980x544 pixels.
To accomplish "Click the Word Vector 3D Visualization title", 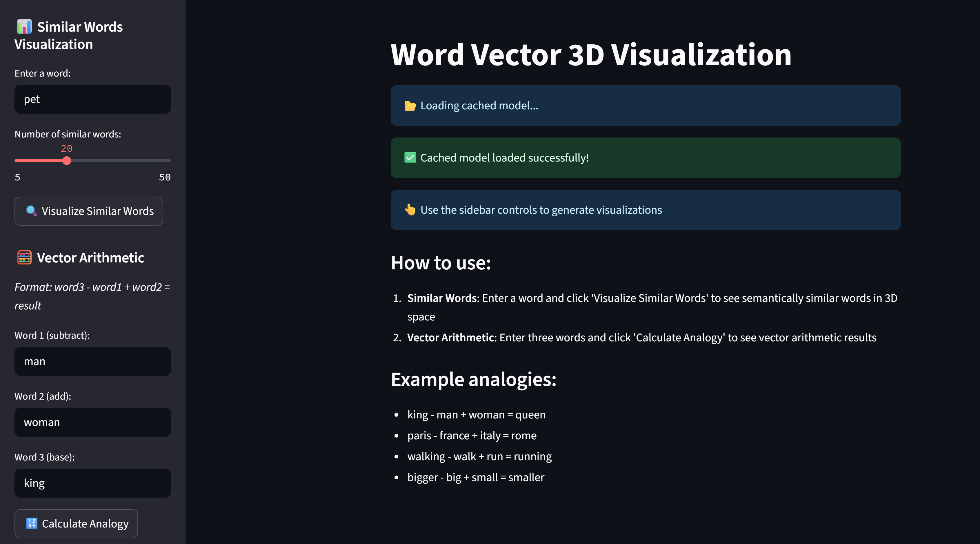I will point(591,55).
